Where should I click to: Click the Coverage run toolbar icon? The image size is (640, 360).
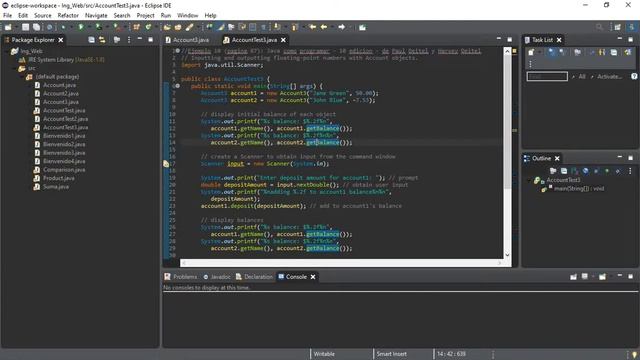click(x=98, y=27)
